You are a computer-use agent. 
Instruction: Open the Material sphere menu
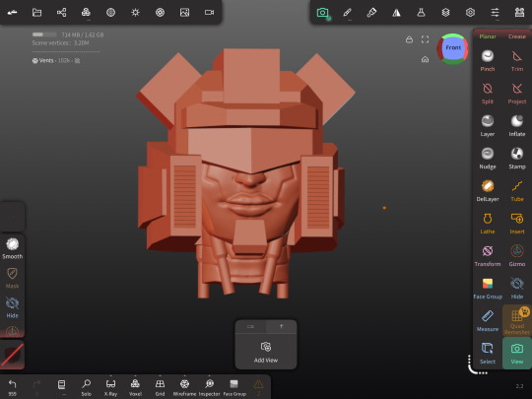tap(110, 13)
